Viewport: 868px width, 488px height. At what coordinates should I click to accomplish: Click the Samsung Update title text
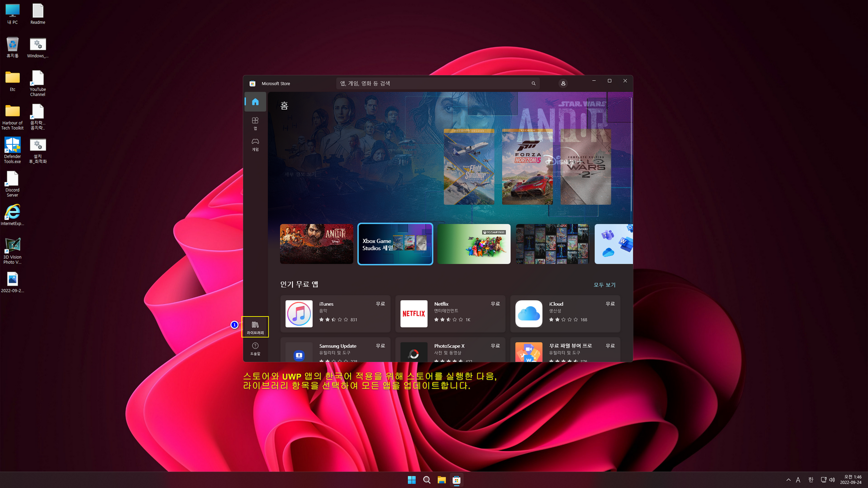click(x=338, y=346)
